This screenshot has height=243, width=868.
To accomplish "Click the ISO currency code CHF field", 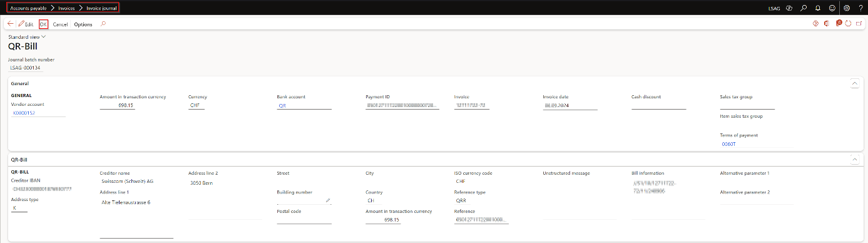I will 463,181.
